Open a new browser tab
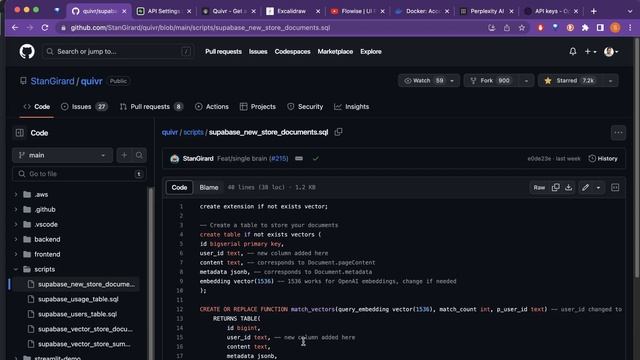Viewport: 640px width, 360px height. pyautogui.click(x=593, y=11)
